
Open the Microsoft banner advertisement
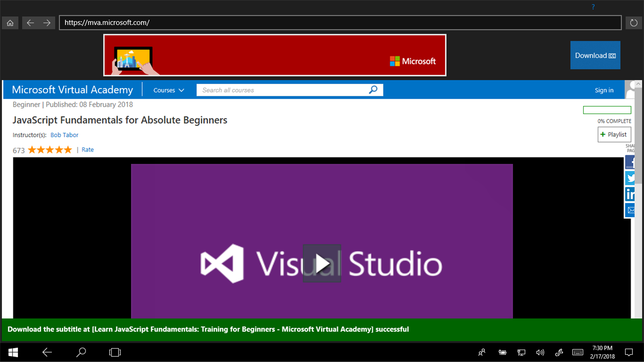275,55
